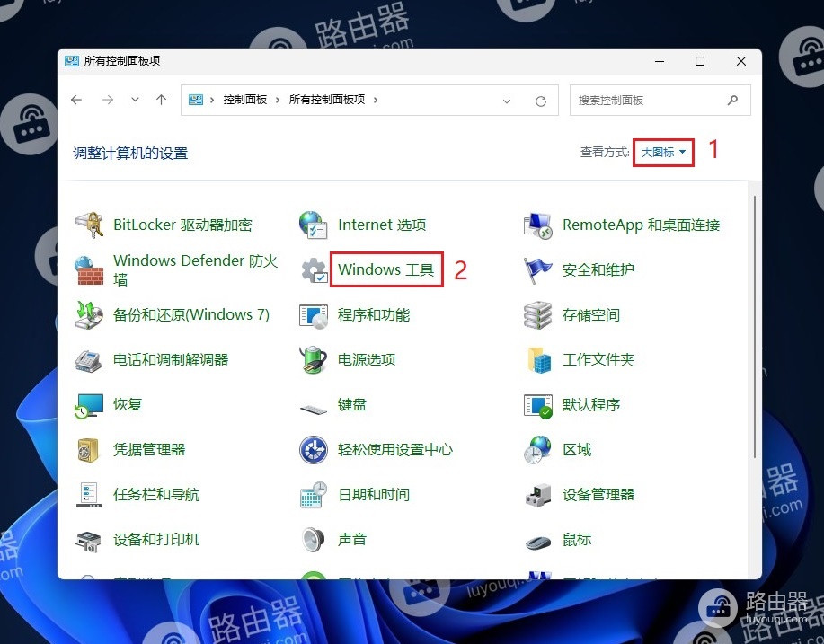The height and width of the screenshot is (644, 824).
Task: Click the 任务栏和导航 icon
Action: click(89, 495)
